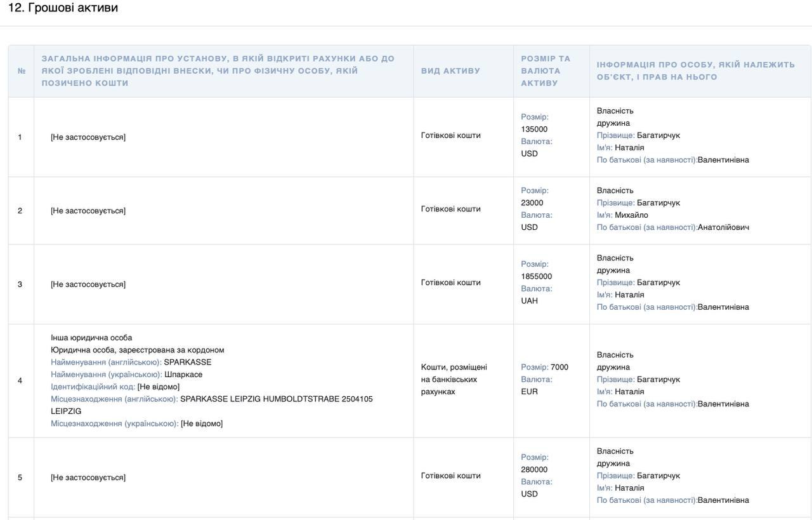Click "[Не застосовується]" in row number 5
Screen dimensions: 812x520
tap(88, 477)
